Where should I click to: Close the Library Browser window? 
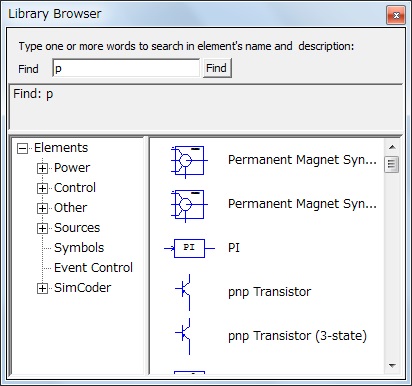click(396, 15)
